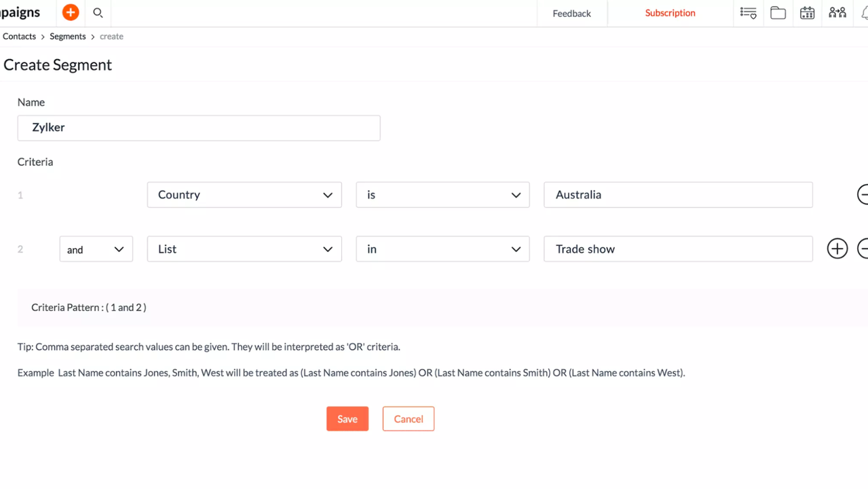
Task: Save the segment
Action: (x=347, y=419)
